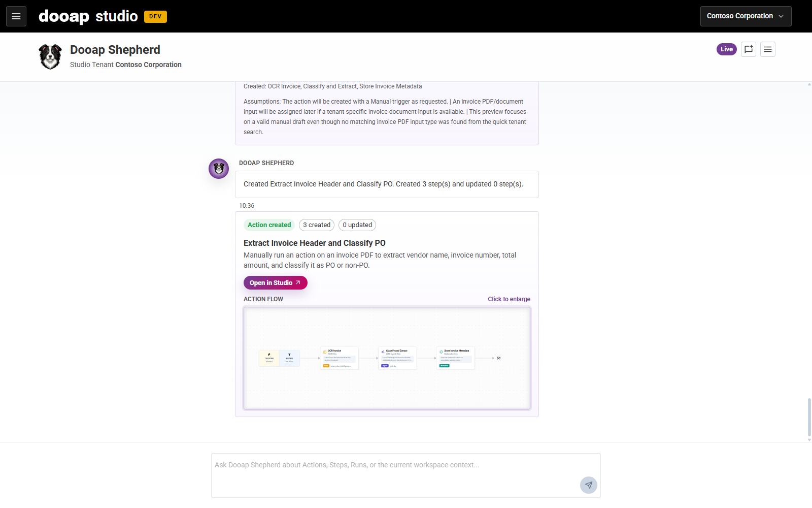
Task: Click the Dooap Shepherd dog avatar
Action: click(x=50, y=56)
